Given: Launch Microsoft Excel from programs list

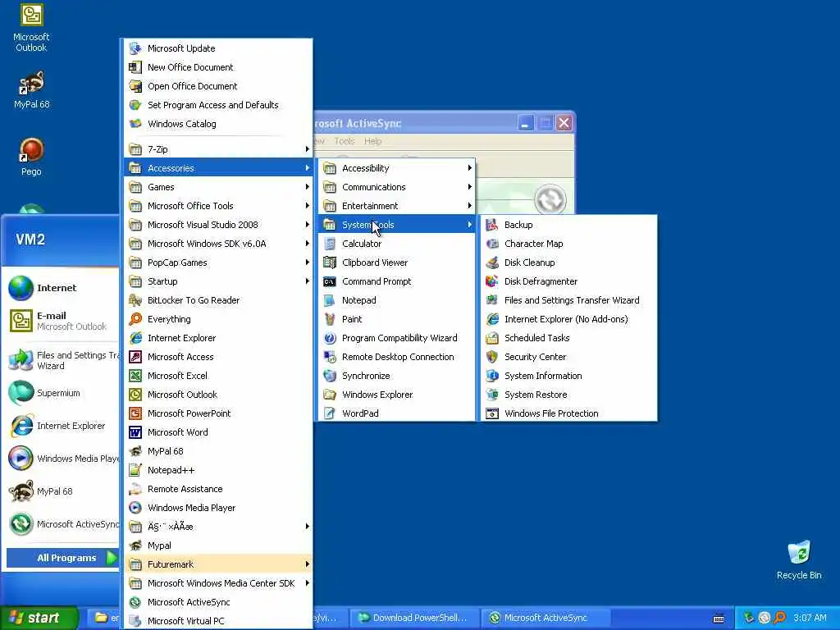Looking at the screenshot, I should point(218,376).
